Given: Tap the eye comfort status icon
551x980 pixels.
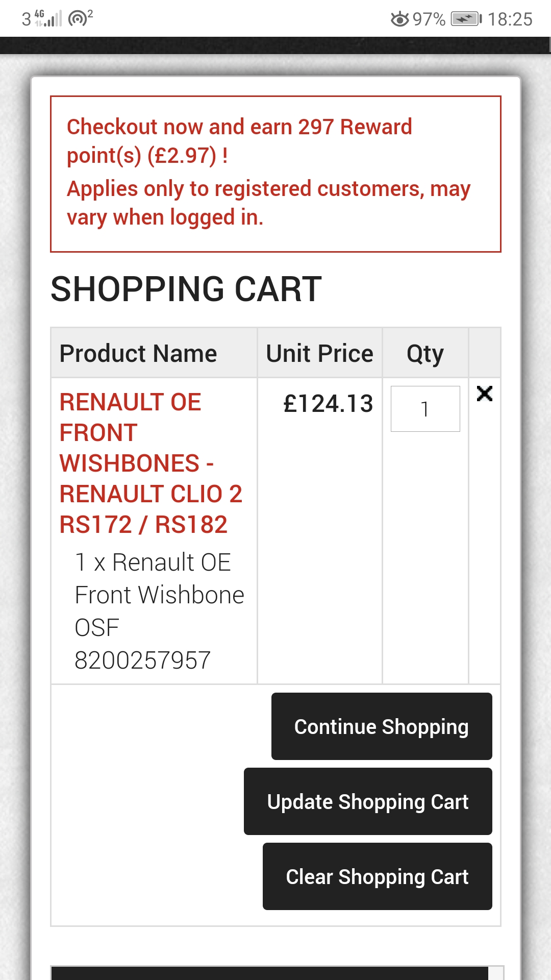Looking at the screenshot, I should tap(399, 19).
